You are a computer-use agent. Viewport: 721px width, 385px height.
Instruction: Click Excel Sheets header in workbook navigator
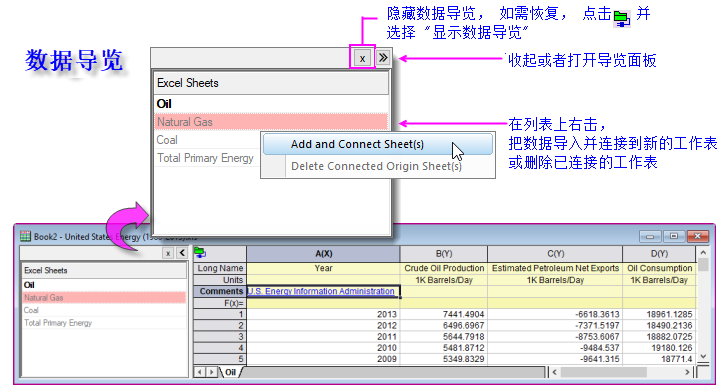coord(104,270)
